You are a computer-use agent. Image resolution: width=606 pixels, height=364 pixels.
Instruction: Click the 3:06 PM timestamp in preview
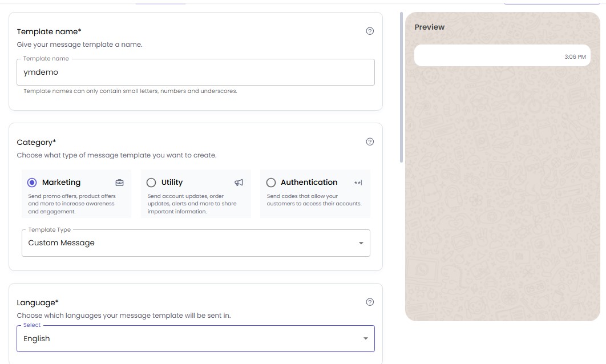pos(575,57)
